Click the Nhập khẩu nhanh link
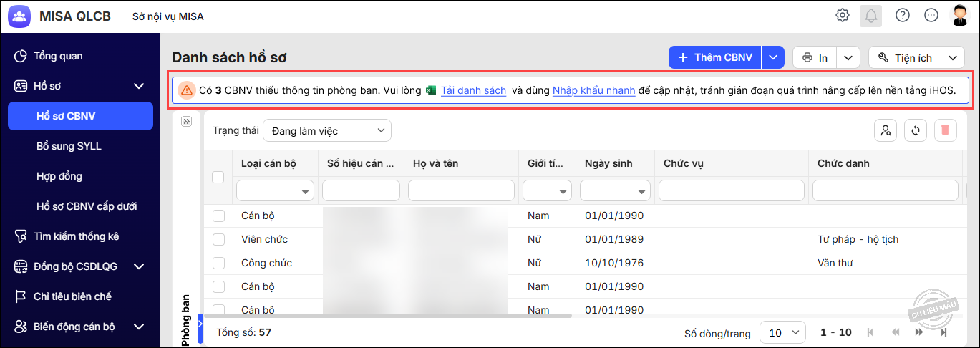980x348 pixels. (x=593, y=90)
